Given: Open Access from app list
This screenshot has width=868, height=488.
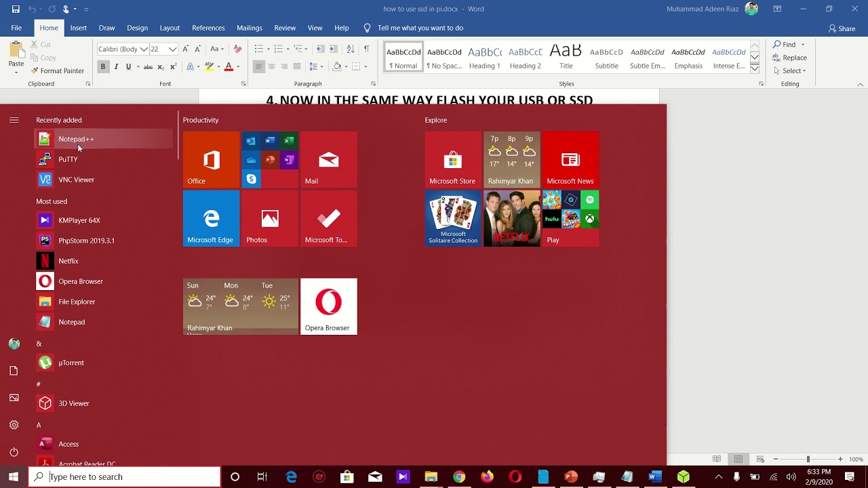Looking at the screenshot, I should pyautogui.click(x=103, y=444).
